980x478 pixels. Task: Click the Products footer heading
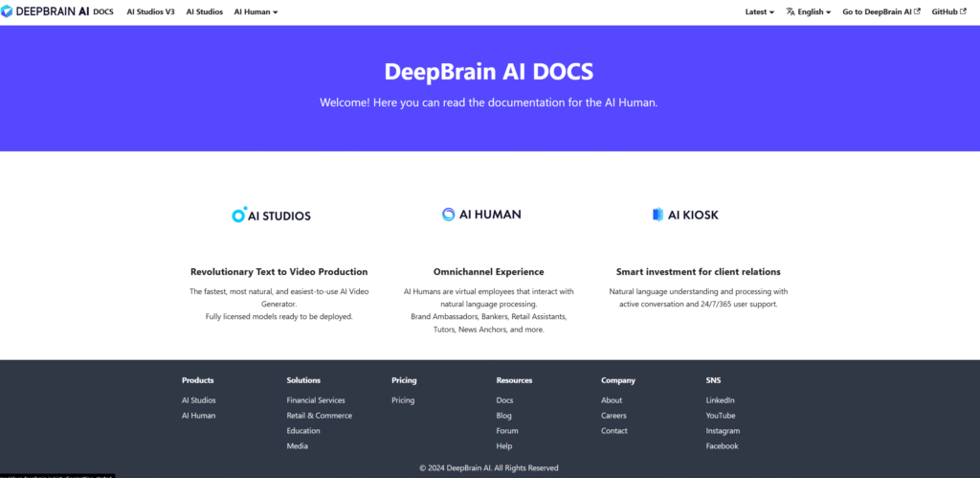[197, 380]
